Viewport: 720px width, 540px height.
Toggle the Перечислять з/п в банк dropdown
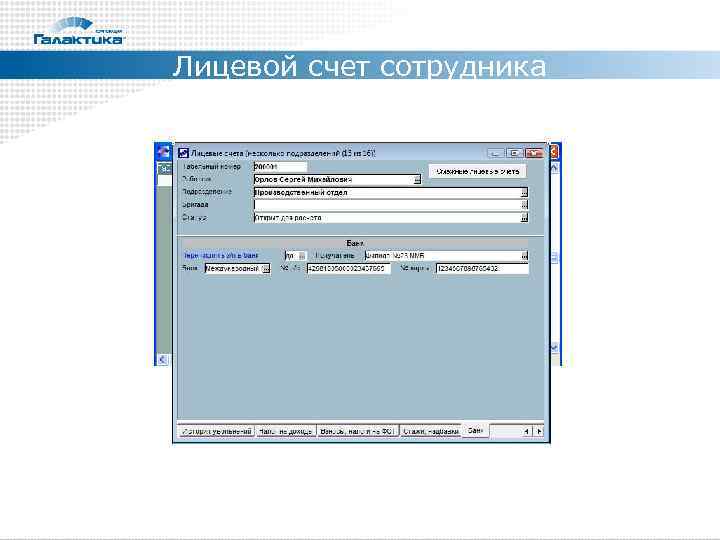(x=302, y=256)
